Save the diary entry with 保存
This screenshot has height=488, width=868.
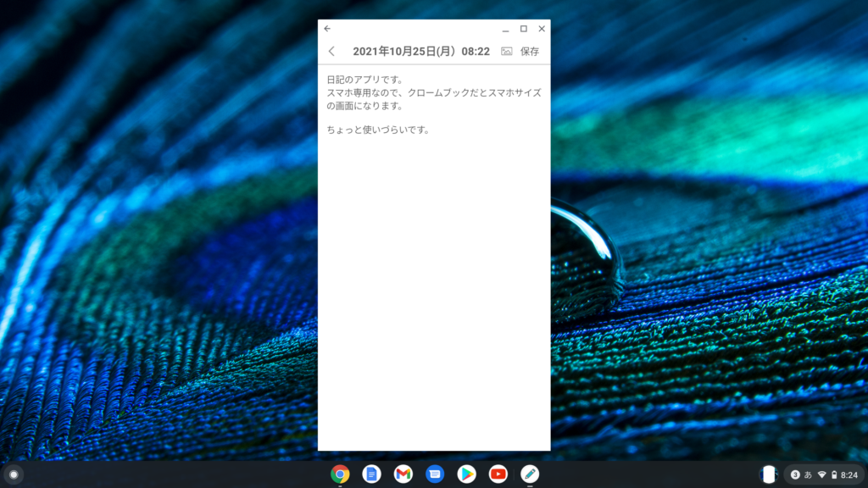coord(530,52)
